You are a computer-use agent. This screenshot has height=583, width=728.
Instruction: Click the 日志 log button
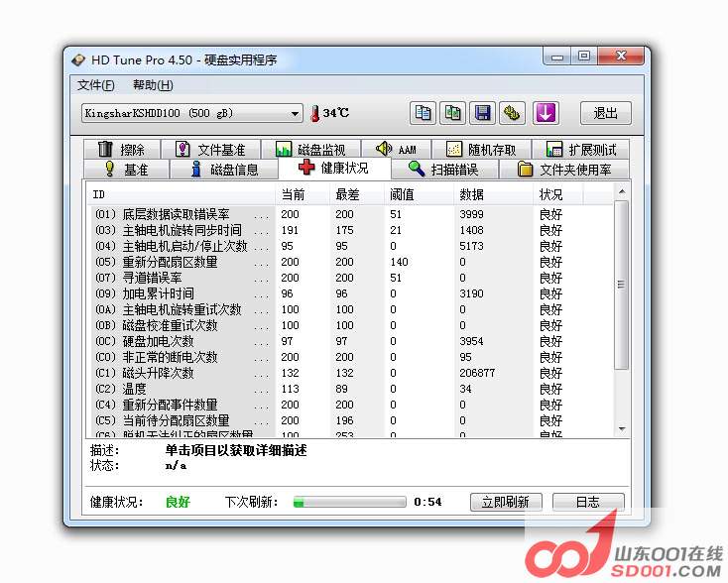click(587, 502)
